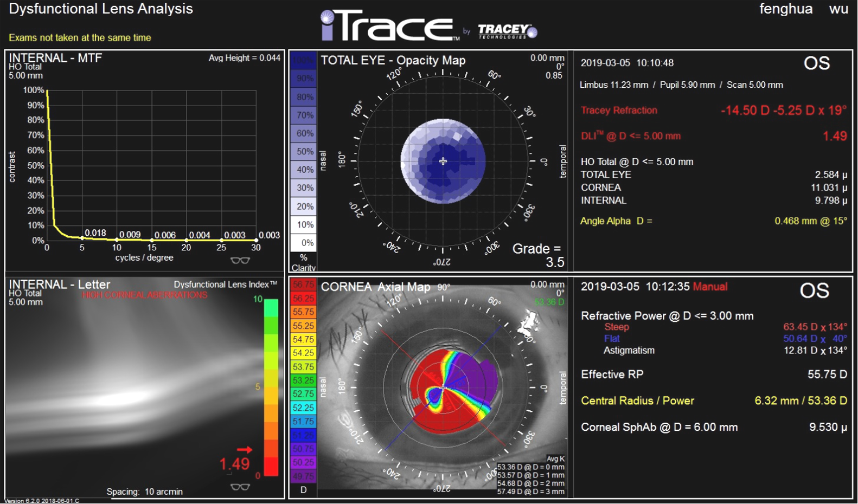Click the large red 1.49 in the Letter panel
858x504 pixels.
click(x=234, y=464)
